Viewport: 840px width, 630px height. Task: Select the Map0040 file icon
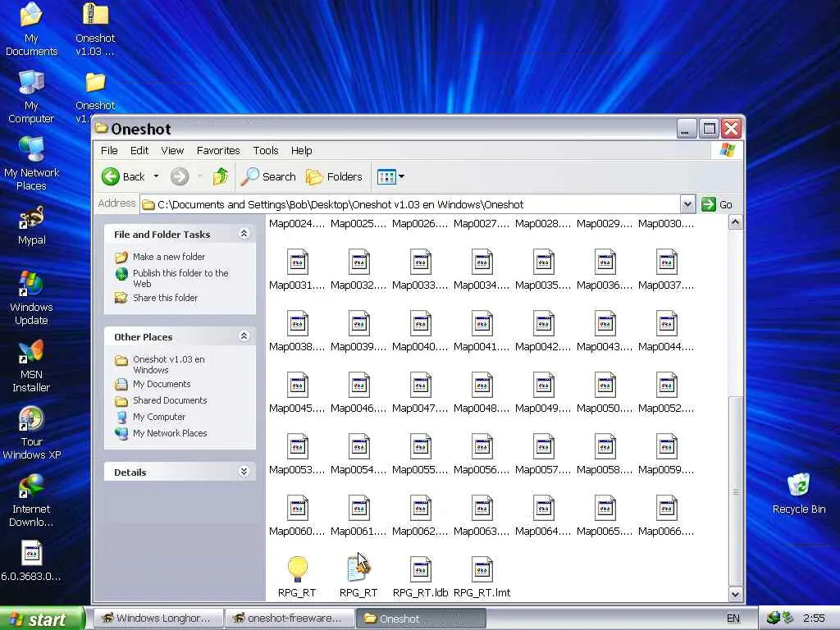click(x=421, y=323)
